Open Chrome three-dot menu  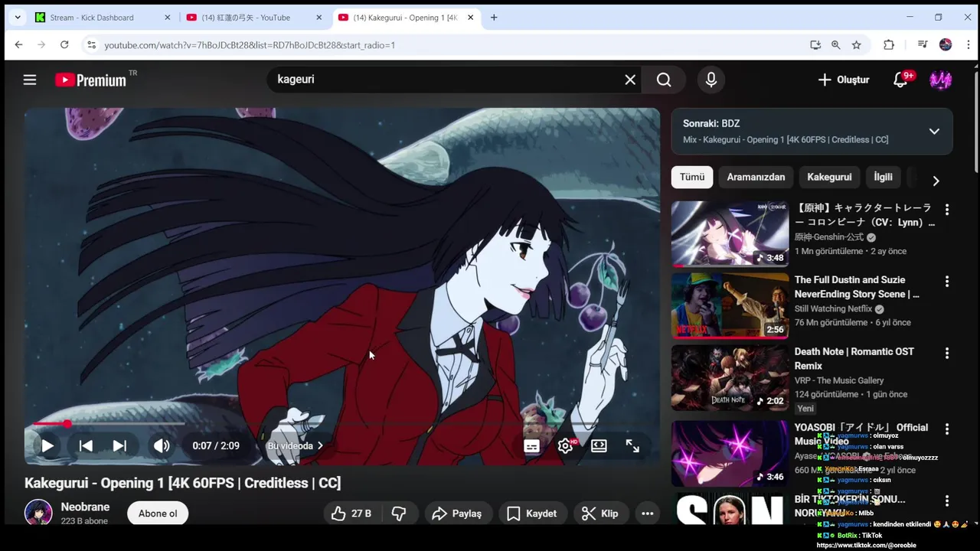click(x=967, y=45)
